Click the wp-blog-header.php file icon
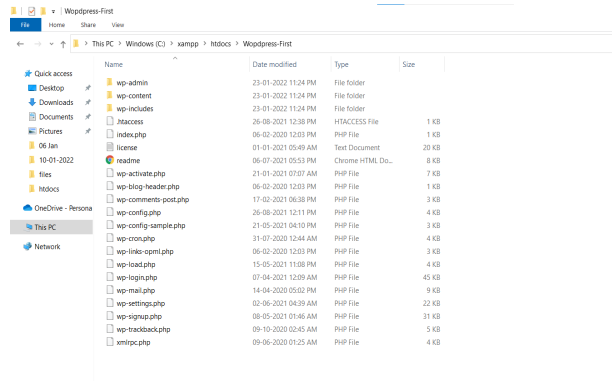This screenshot has width=612, height=381. coord(110,186)
